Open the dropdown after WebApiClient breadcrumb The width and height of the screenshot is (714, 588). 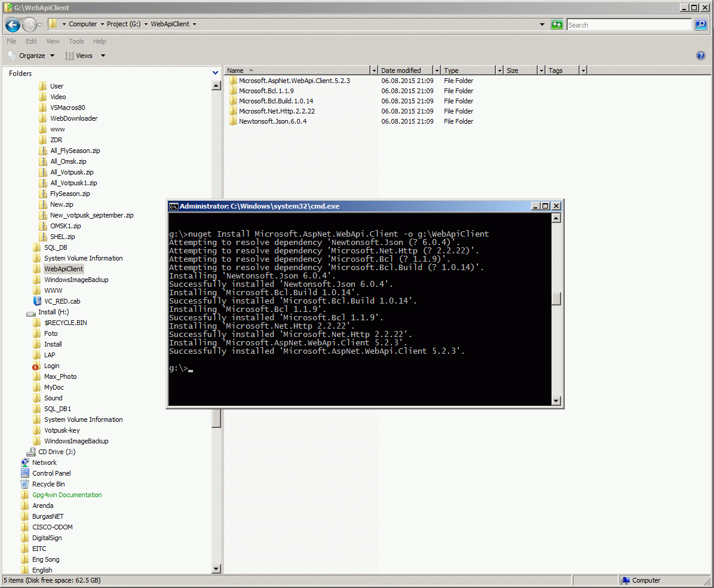click(x=194, y=24)
